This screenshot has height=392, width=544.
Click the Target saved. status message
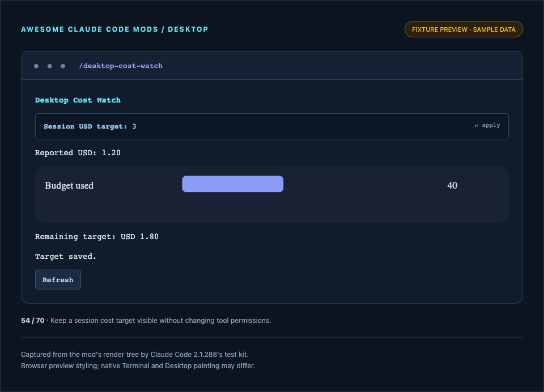pos(66,257)
